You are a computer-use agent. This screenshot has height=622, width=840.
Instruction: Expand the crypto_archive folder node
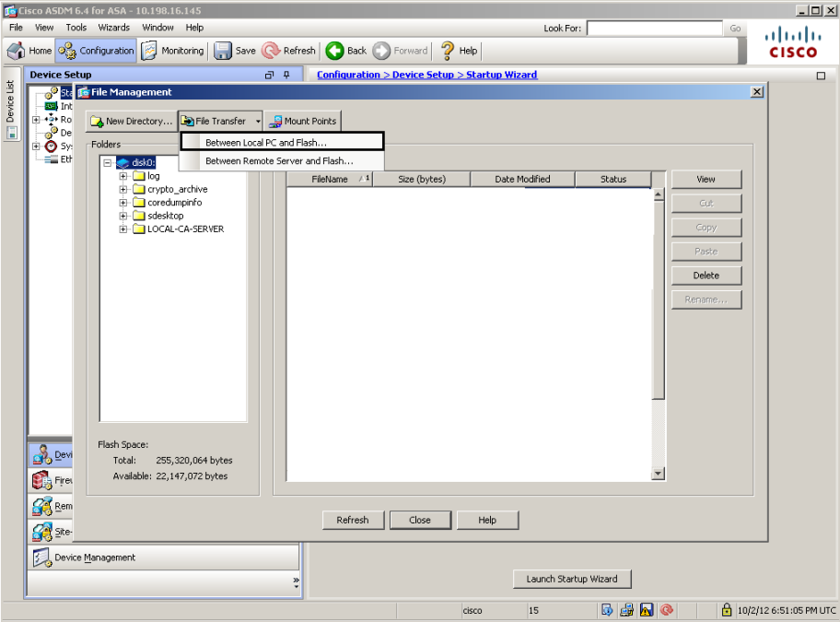click(x=123, y=189)
